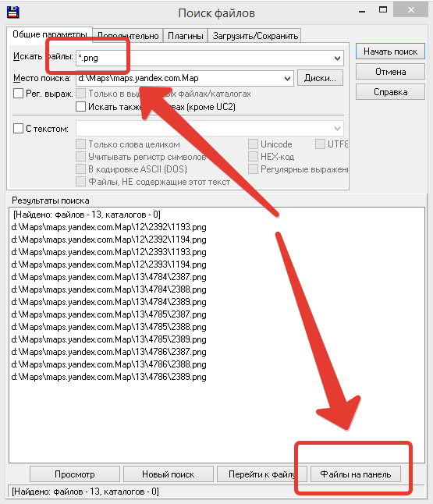Click into the Искать файлы input field
The width and height of the screenshot is (433, 504).
(204, 59)
